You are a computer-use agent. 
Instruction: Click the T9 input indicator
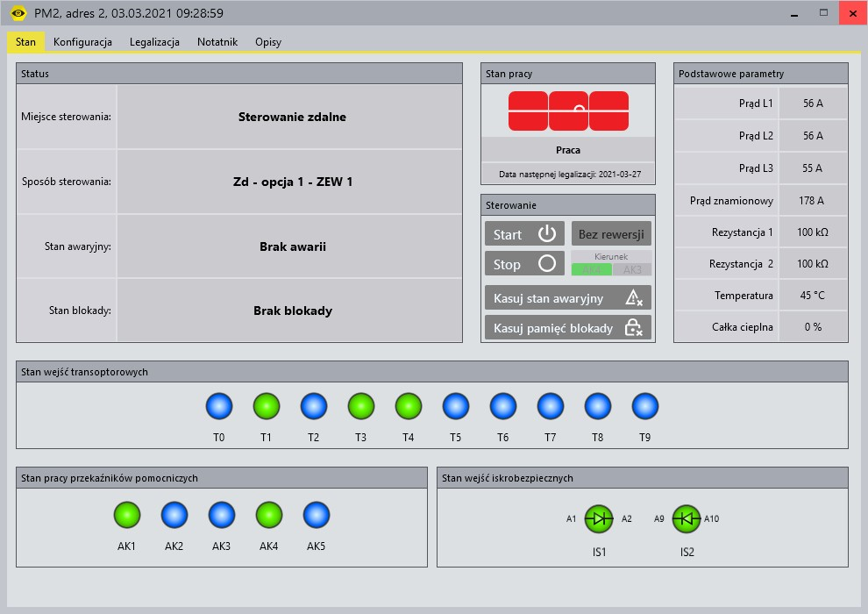pyautogui.click(x=645, y=406)
